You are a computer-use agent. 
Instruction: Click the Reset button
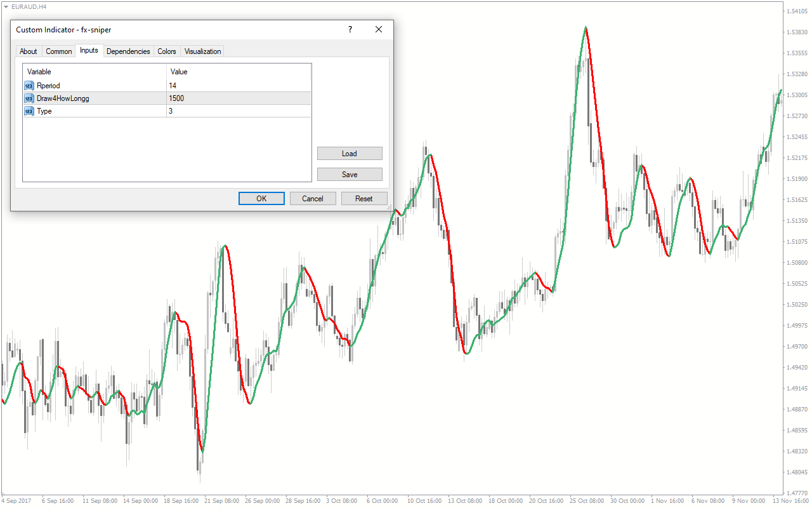tap(364, 199)
